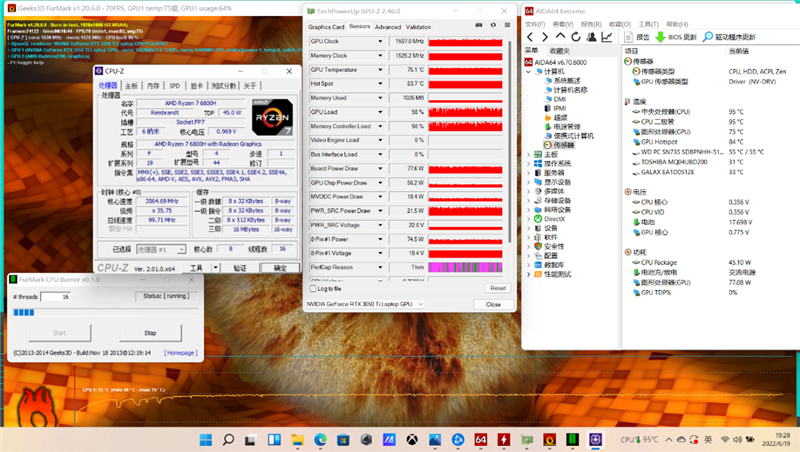
Task: Click Reset button in GPU-Z
Action: click(x=498, y=288)
